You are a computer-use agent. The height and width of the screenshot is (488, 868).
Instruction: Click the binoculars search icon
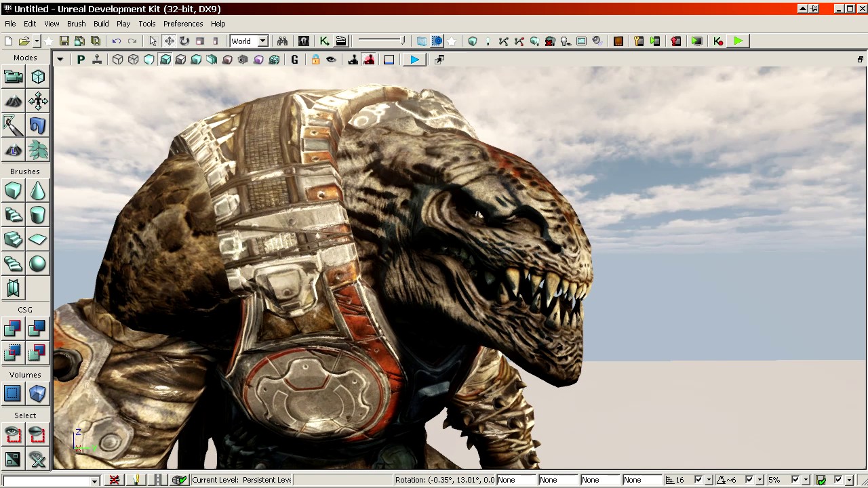282,41
